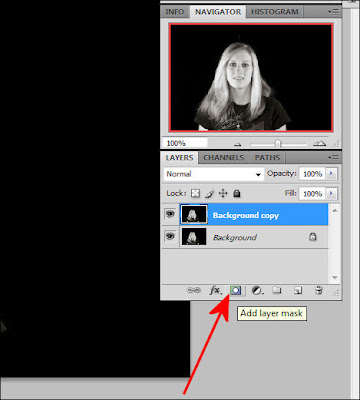Open the Navigator panel options menu
360x400 pixels.
tap(333, 12)
